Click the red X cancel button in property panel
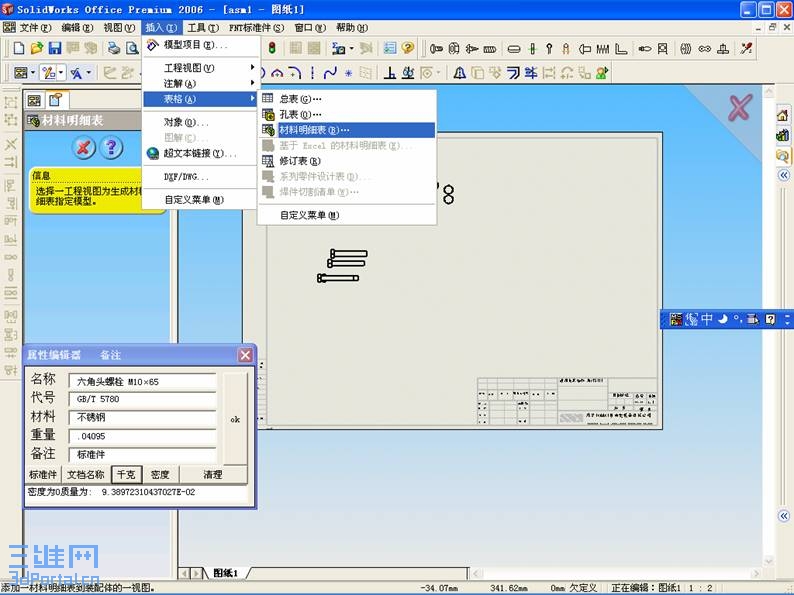 pos(84,148)
